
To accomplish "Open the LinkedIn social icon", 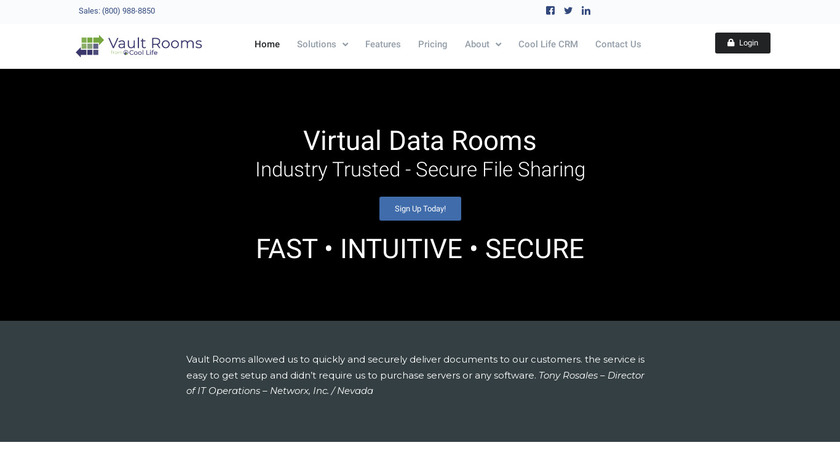I will [x=586, y=11].
